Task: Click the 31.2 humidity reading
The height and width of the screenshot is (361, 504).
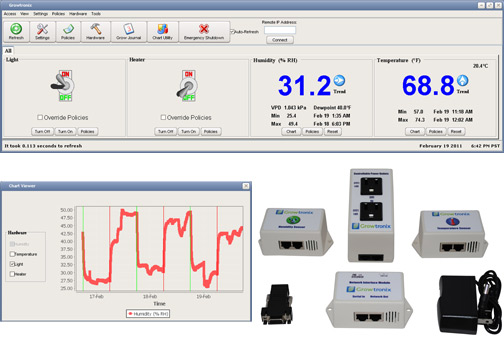Action: [x=304, y=86]
